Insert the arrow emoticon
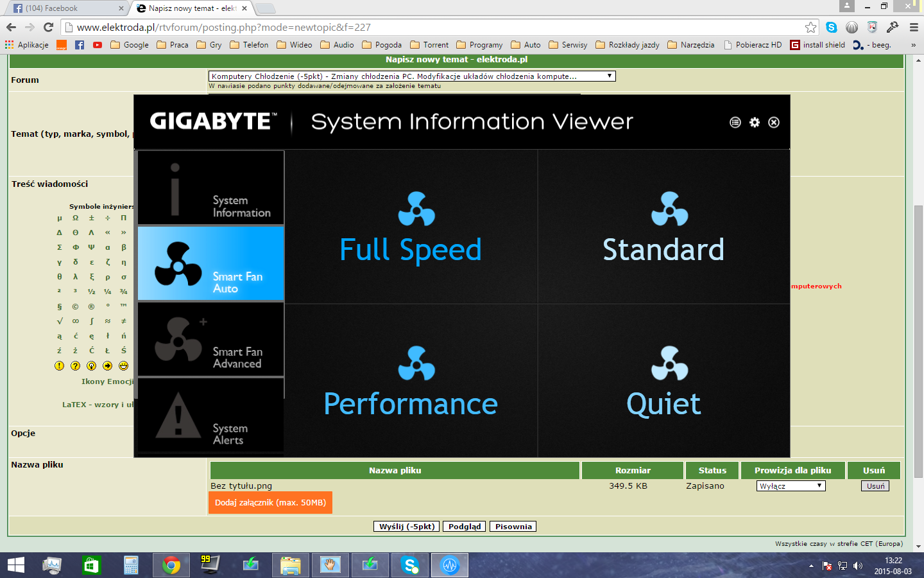Viewport: 924px width, 578px height. (x=107, y=365)
